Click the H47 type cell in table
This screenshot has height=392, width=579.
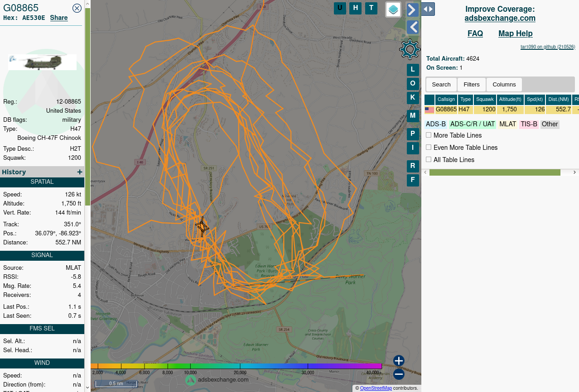pyautogui.click(x=466, y=110)
